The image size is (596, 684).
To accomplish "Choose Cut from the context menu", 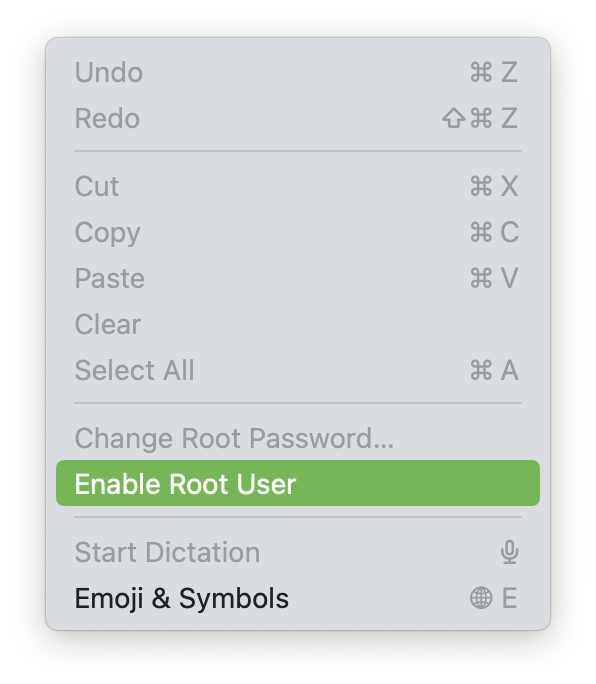I will (x=298, y=186).
